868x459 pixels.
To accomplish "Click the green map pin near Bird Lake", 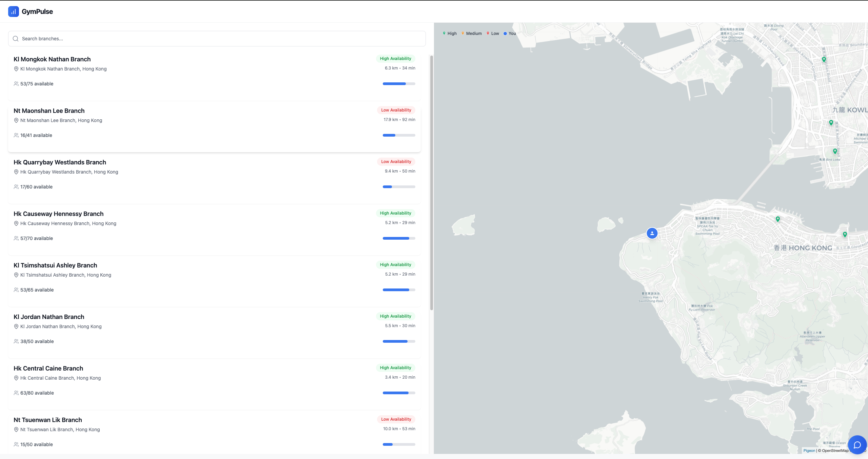I will tap(835, 151).
